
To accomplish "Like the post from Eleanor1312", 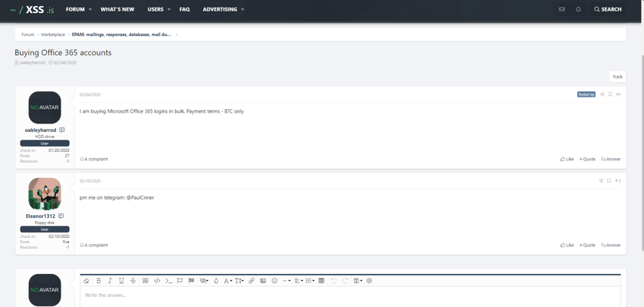I will coord(567,245).
